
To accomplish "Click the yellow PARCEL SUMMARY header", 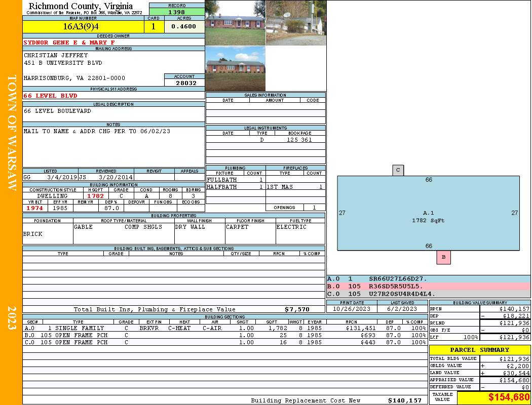I will 479,350.
